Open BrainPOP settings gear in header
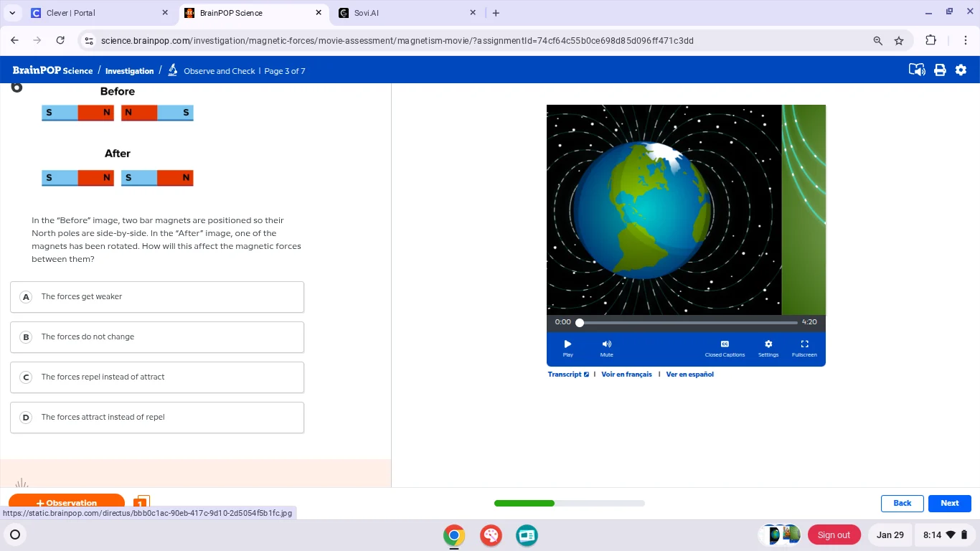This screenshot has height=551, width=980. (x=961, y=70)
